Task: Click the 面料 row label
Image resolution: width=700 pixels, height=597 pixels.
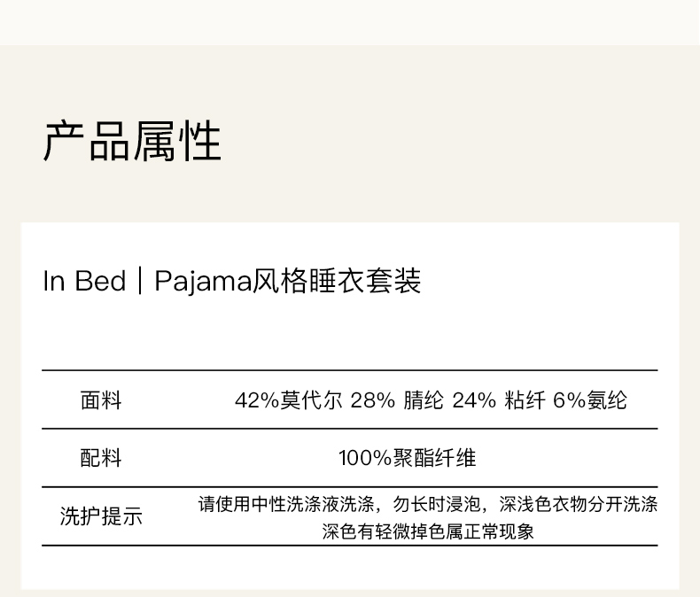Action: click(101, 400)
